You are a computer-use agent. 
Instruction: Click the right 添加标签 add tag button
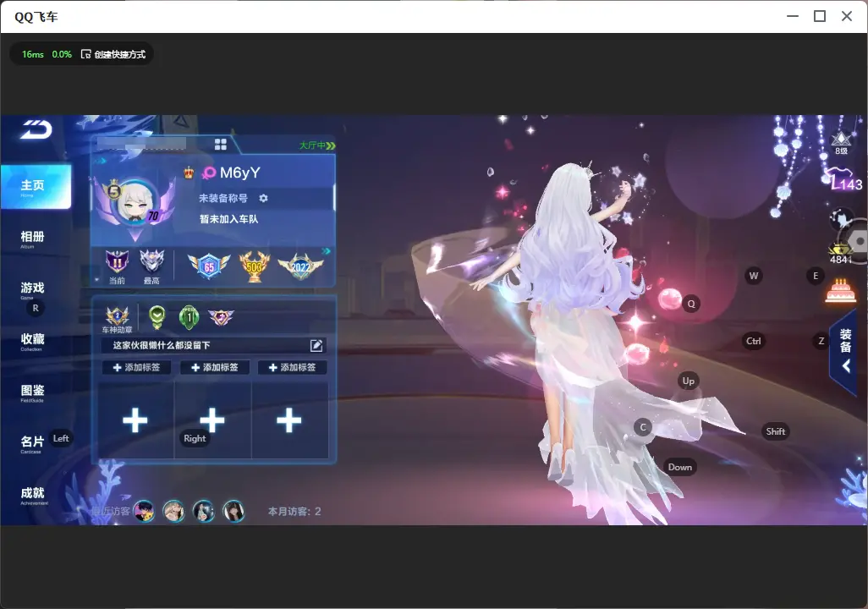292,368
